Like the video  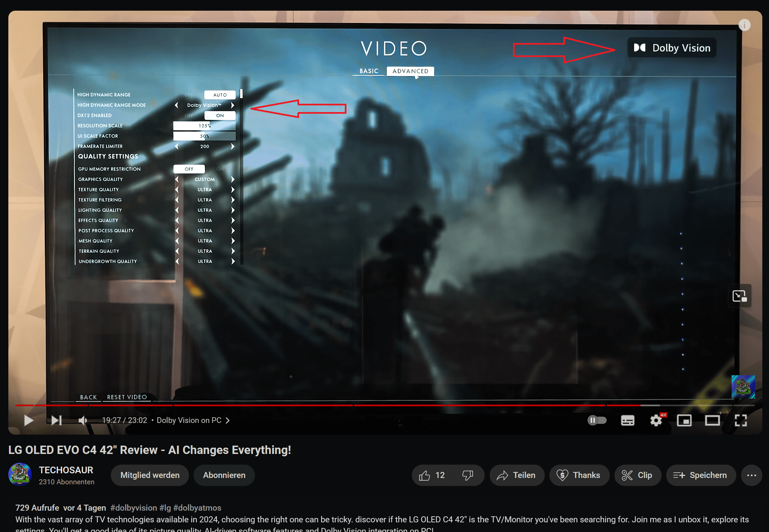tap(433, 475)
